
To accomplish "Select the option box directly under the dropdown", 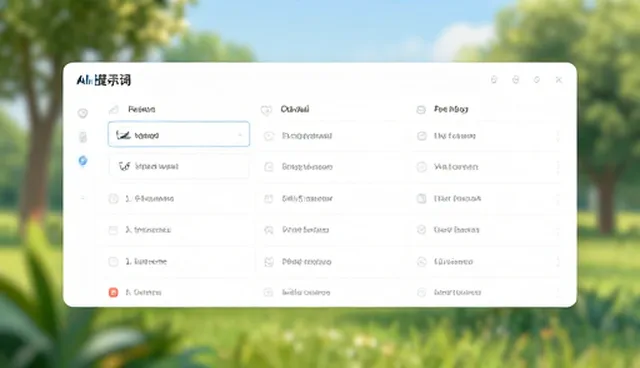I will point(179,166).
